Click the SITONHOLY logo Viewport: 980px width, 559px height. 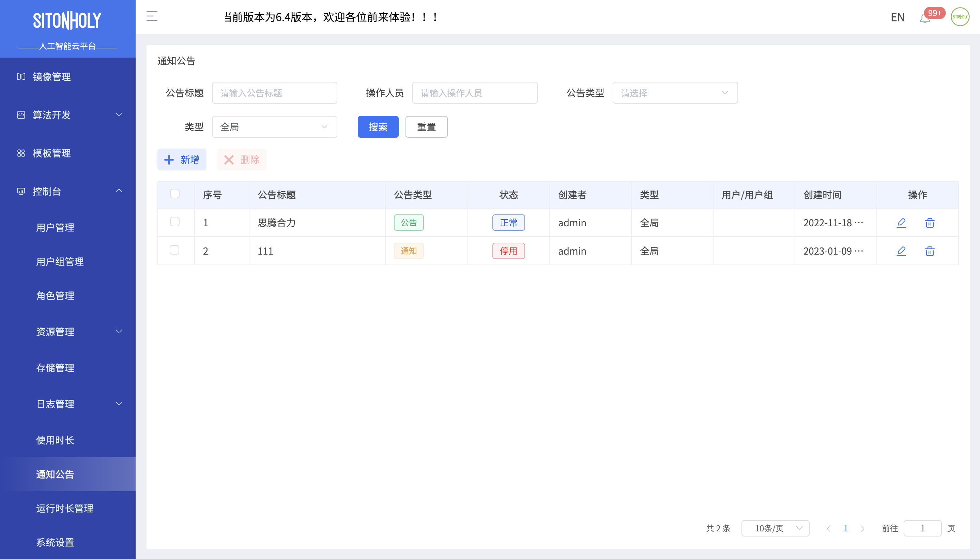[x=67, y=20]
